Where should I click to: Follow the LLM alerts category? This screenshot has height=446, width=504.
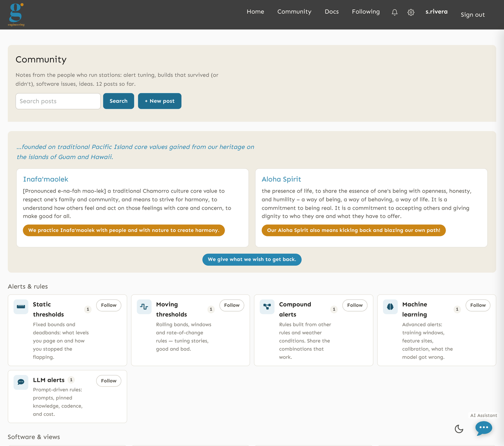tap(109, 381)
